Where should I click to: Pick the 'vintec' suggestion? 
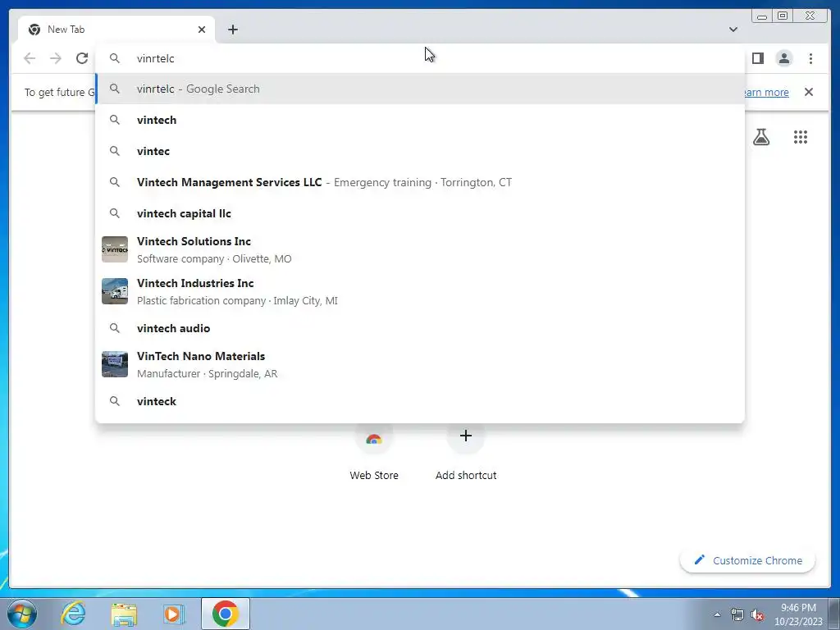420,151
